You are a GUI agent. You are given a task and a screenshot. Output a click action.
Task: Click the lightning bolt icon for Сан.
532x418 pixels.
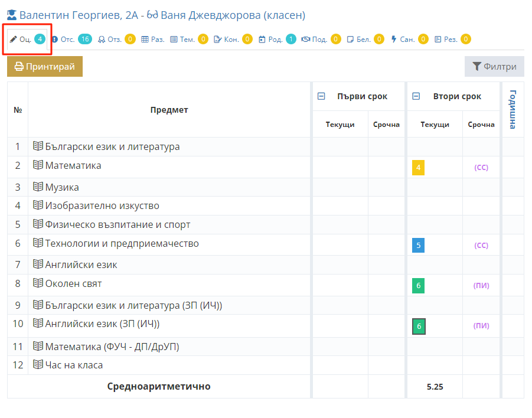point(394,40)
